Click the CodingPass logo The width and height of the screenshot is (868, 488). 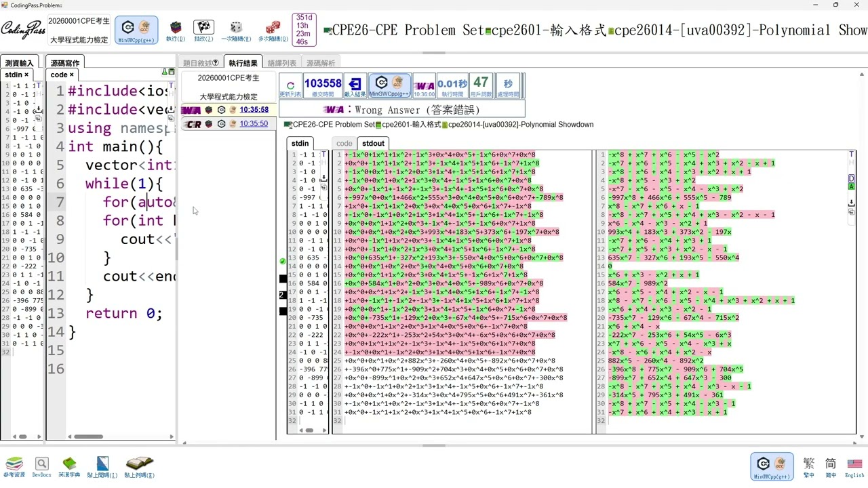22,30
